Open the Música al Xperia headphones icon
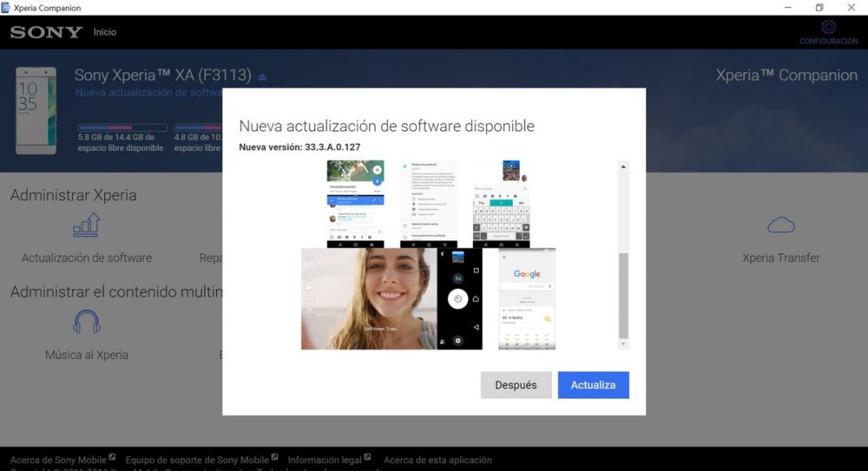Viewport: 868px width, 471px height. point(86,322)
